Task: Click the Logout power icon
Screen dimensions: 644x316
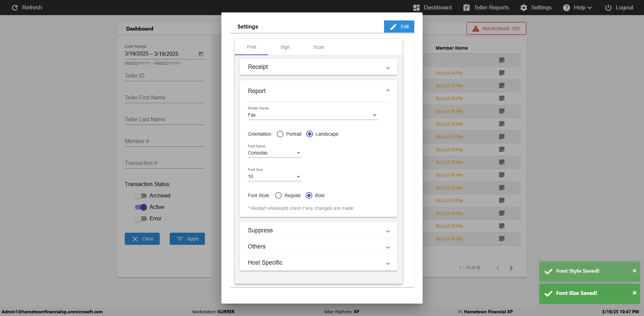Action: (x=608, y=7)
